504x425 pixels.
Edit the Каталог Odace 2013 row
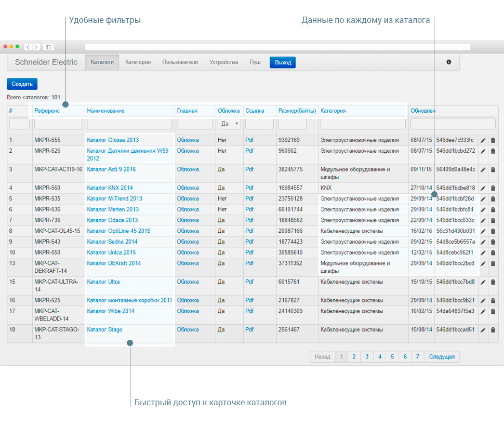[483, 220]
